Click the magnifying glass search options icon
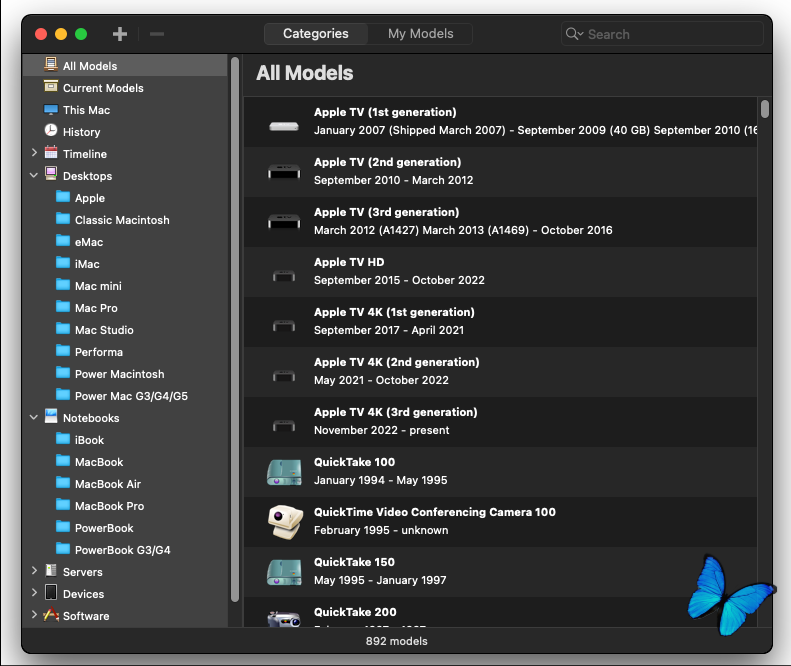Screen dimensions: 791x666 (574, 34)
